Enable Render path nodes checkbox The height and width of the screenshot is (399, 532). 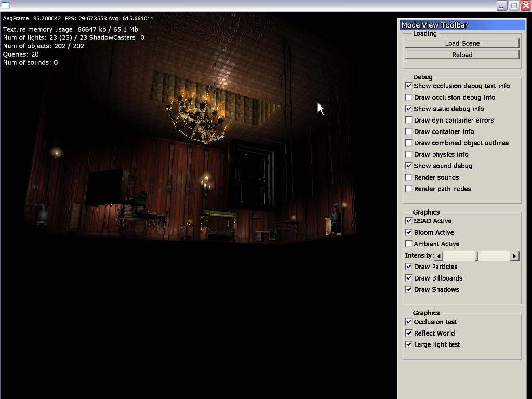coord(409,189)
